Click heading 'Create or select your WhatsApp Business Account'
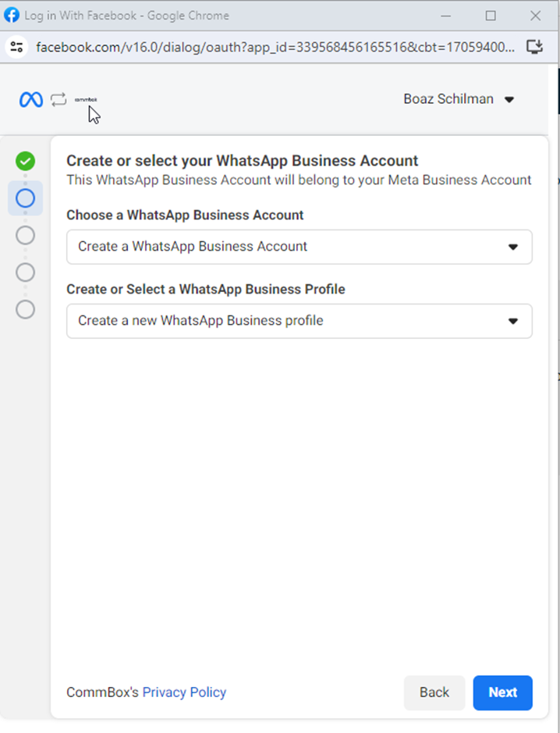Screen dimensions: 560x733 click(x=242, y=161)
